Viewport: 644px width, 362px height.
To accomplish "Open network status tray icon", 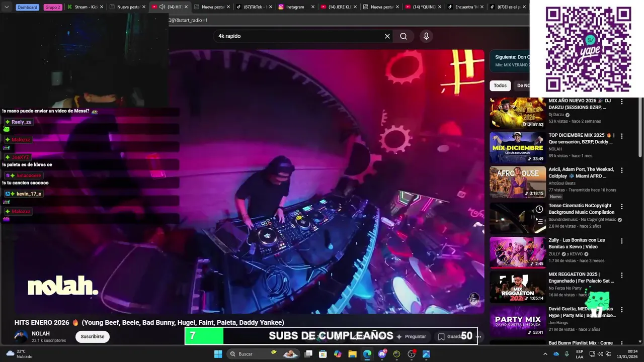I will pyautogui.click(x=592, y=354).
